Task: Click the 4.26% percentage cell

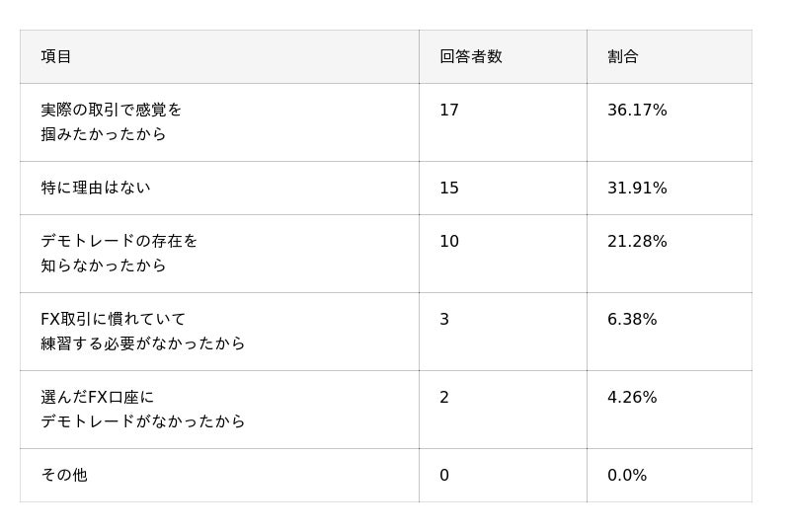Action: click(x=632, y=398)
